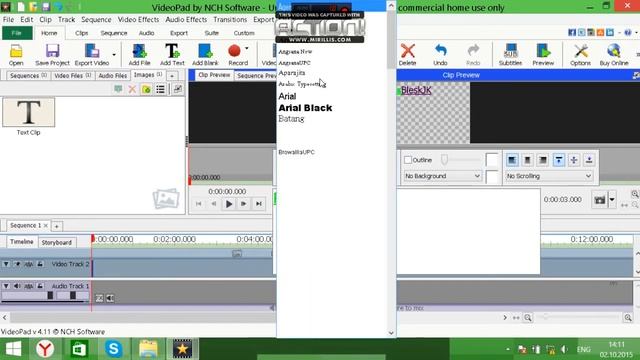Switch bin to list view icon
The image size is (640, 360).
(160, 89)
